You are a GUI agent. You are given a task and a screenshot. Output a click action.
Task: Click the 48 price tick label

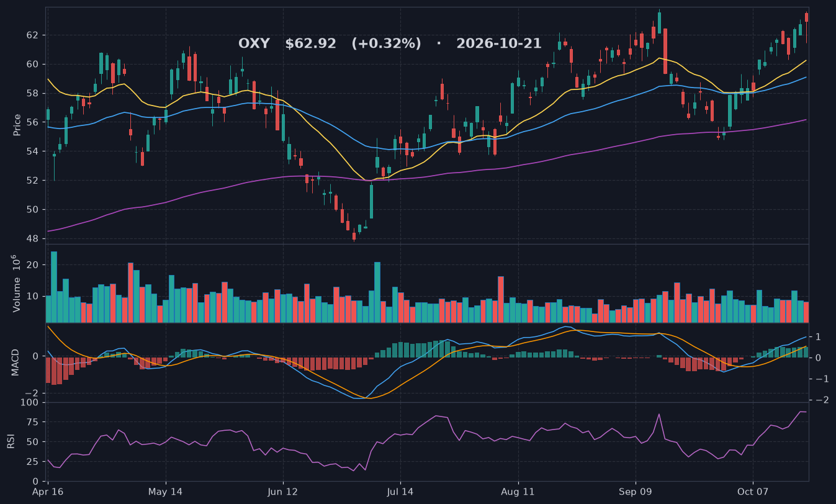click(32, 238)
